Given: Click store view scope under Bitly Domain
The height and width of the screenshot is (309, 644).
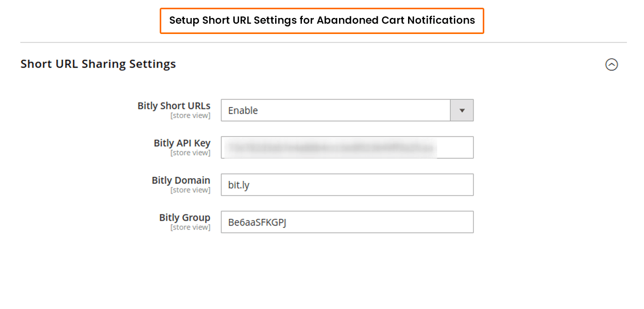Looking at the screenshot, I should [x=190, y=190].
